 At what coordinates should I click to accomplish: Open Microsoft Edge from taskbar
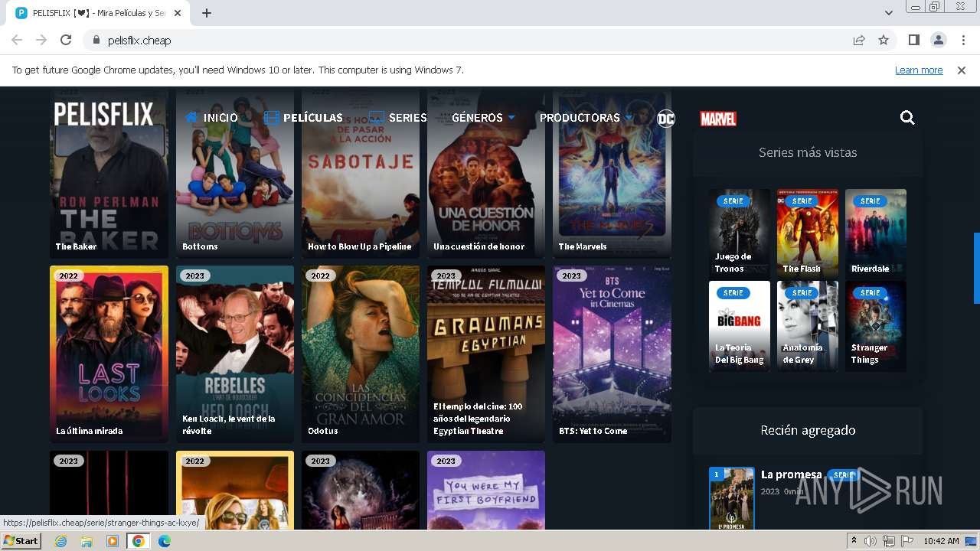(165, 541)
